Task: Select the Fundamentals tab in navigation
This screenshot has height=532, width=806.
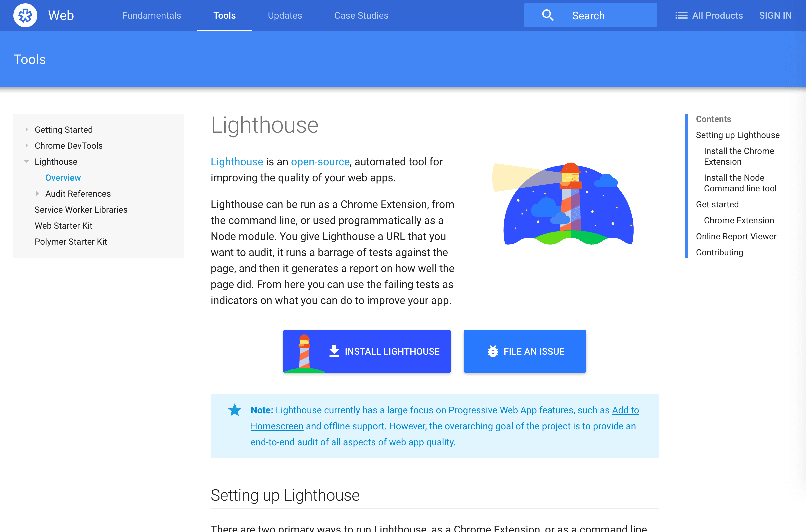Action: [x=151, y=15]
